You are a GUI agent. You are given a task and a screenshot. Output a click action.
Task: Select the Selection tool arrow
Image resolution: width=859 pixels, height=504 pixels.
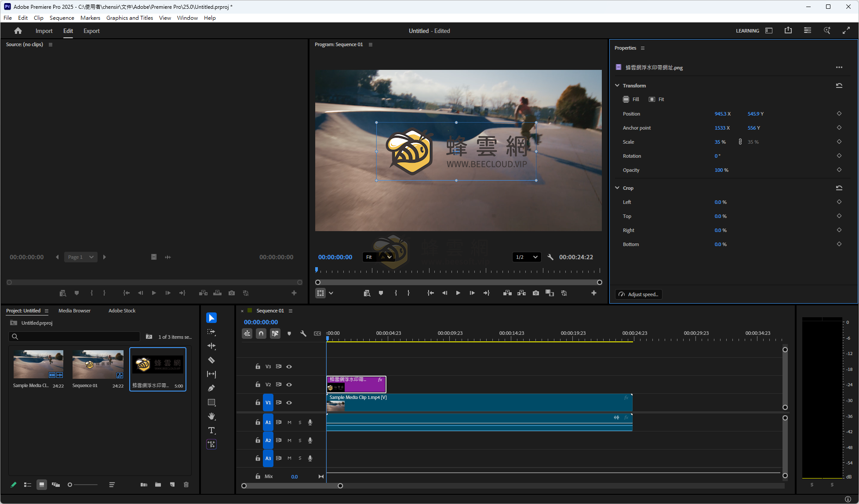pyautogui.click(x=211, y=318)
